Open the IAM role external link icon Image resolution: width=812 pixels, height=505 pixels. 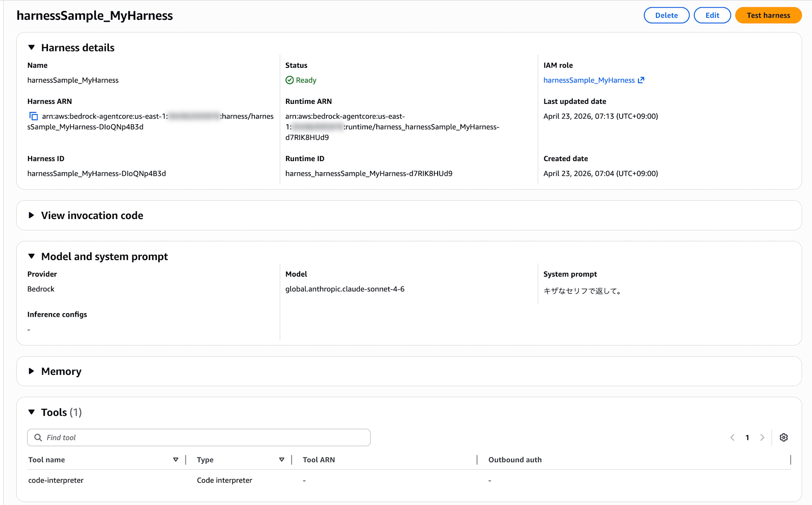click(x=641, y=80)
